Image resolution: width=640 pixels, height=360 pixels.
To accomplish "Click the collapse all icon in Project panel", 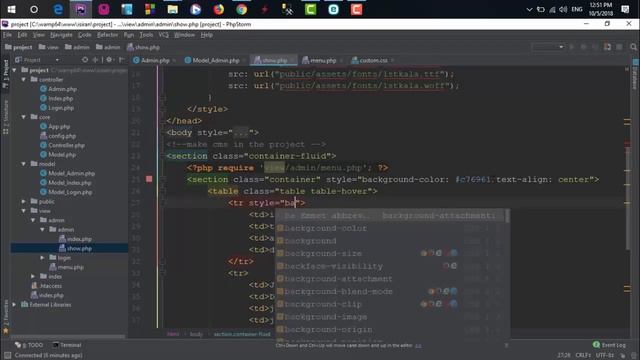I will click(96, 60).
